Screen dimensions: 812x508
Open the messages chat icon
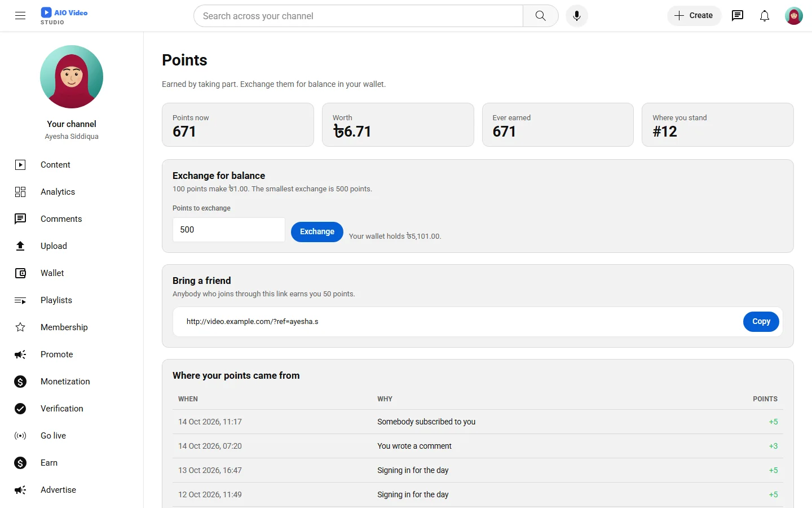[738, 16]
